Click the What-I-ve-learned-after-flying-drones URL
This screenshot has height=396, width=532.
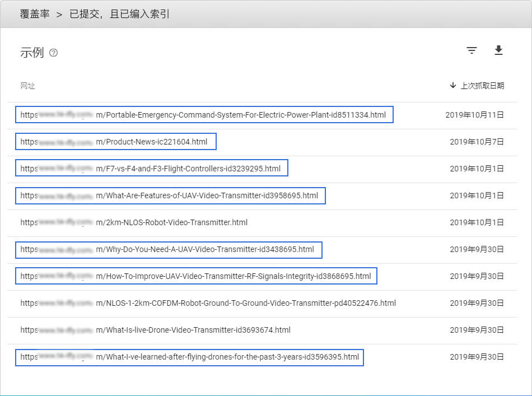point(189,357)
